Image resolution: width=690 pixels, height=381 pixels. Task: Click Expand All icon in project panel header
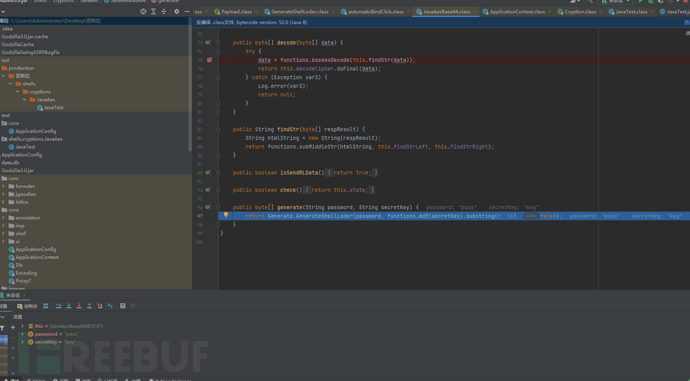click(153, 11)
